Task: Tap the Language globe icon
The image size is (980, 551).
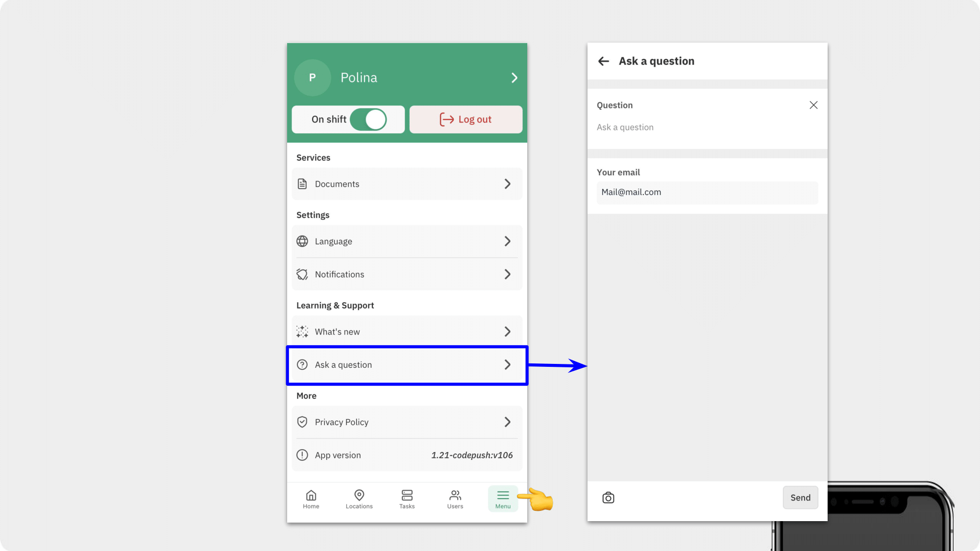Action: tap(301, 241)
